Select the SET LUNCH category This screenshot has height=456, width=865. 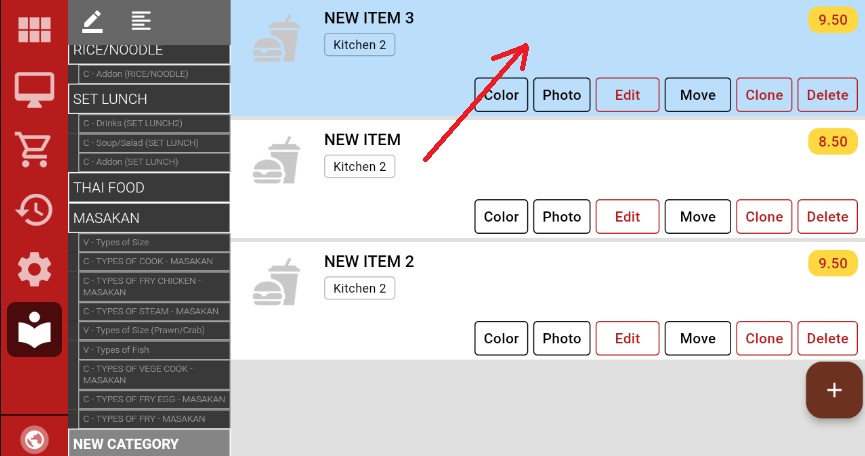[x=149, y=99]
